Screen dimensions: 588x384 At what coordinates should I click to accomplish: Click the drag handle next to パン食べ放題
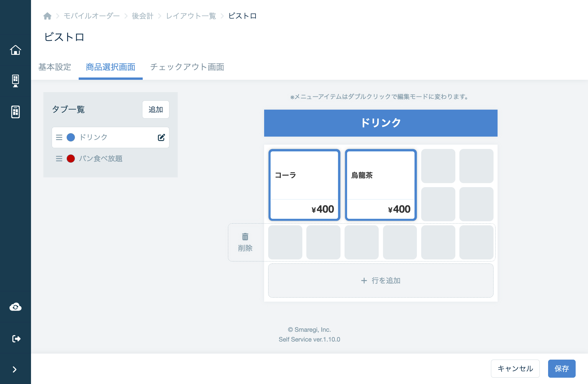(59, 159)
